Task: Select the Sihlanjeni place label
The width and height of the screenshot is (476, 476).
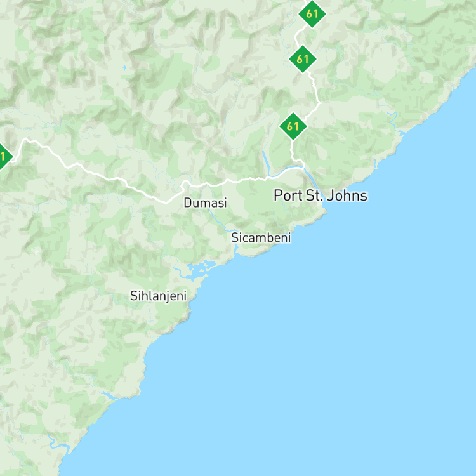Action: pyautogui.click(x=158, y=296)
